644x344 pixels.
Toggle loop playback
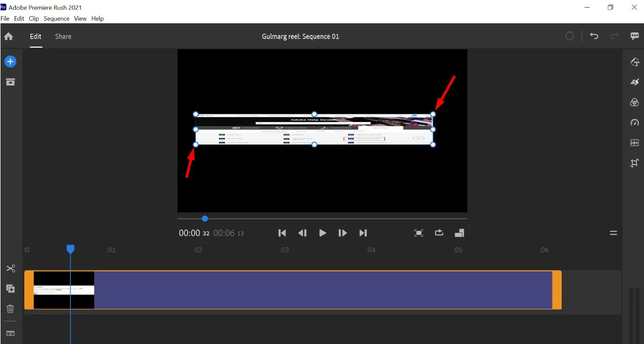point(439,233)
